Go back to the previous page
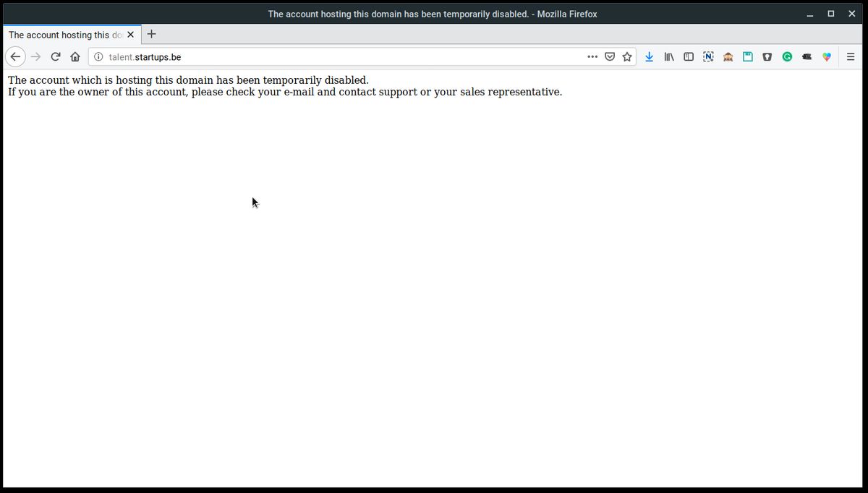Screen dimensions: 868x493 [x=15, y=56]
